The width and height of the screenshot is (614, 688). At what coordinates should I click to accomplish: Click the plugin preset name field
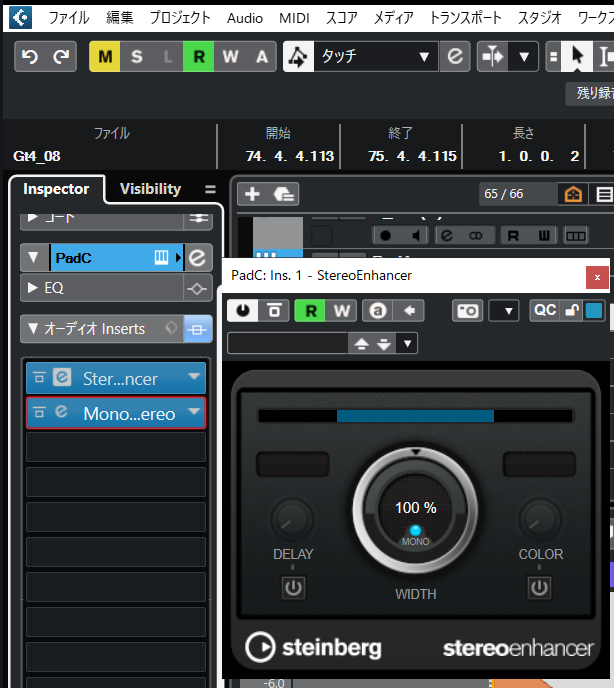[288, 343]
